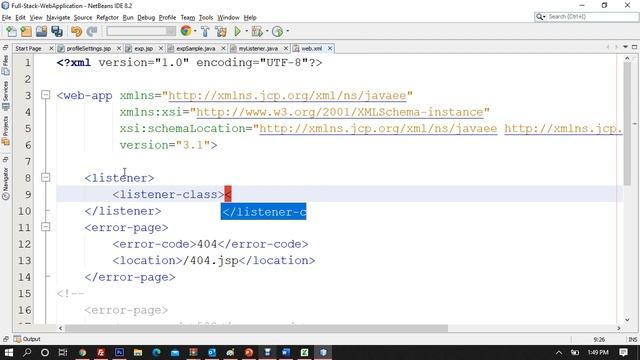Open the Window menu
The width and height of the screenshot is (640, 360).
pos(228,18)
